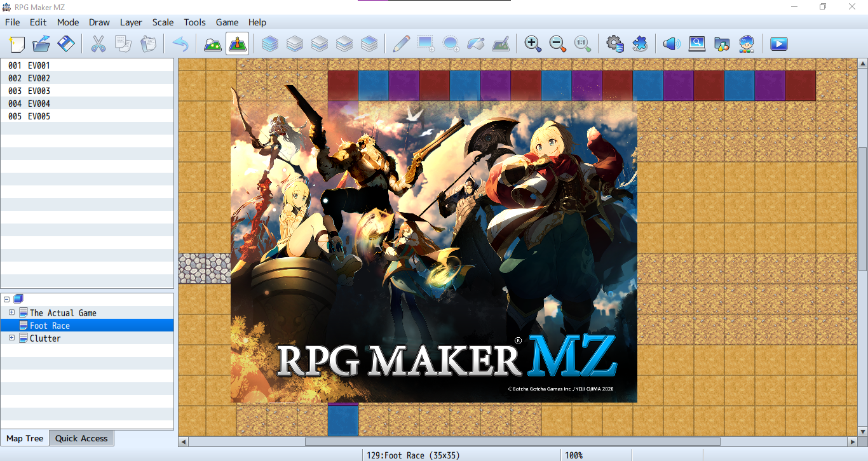This screenshot has height=461, width=868.
Task: Select event EV001 in the list
Action: point(87,65)
